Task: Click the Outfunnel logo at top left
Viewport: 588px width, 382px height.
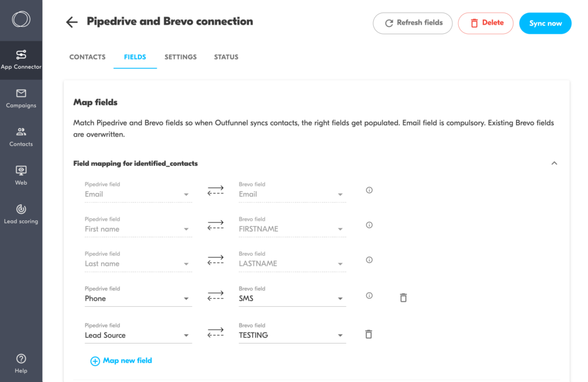Action: pyautogui.click(x=21, y=20)
